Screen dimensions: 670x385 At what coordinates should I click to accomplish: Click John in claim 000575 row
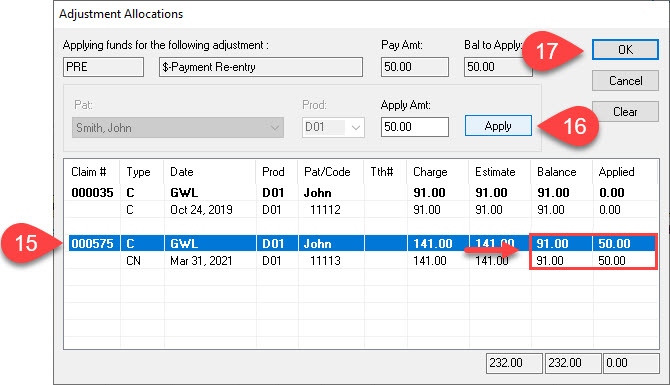tap(317, 244)
